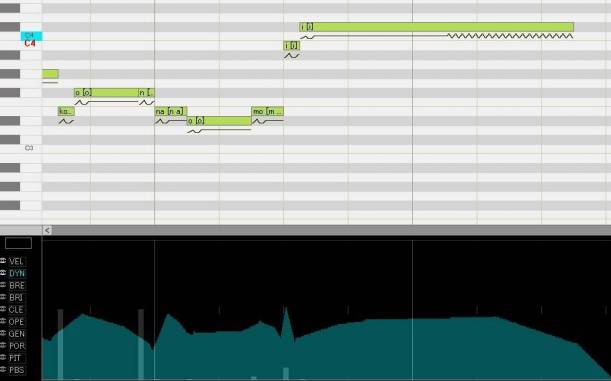Click the eye icon next to POR

point(3,346)
